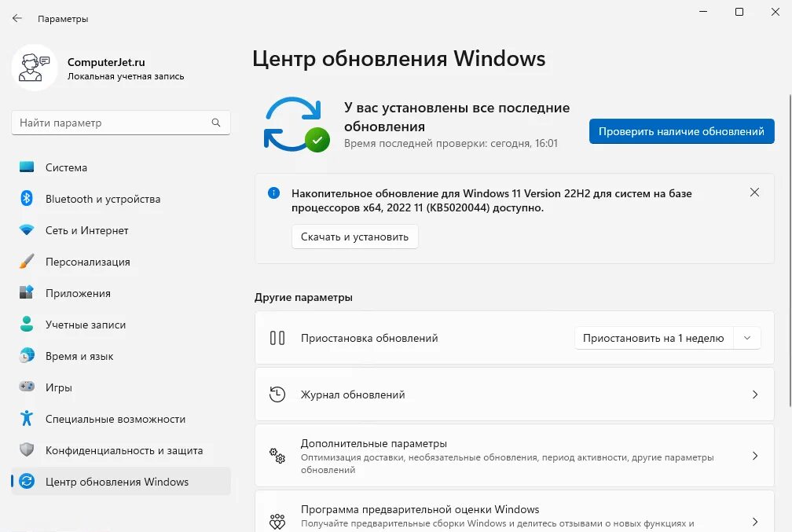Open the pause duration dropdown arrow
The image size is (792, 532).
click(747, 338)
